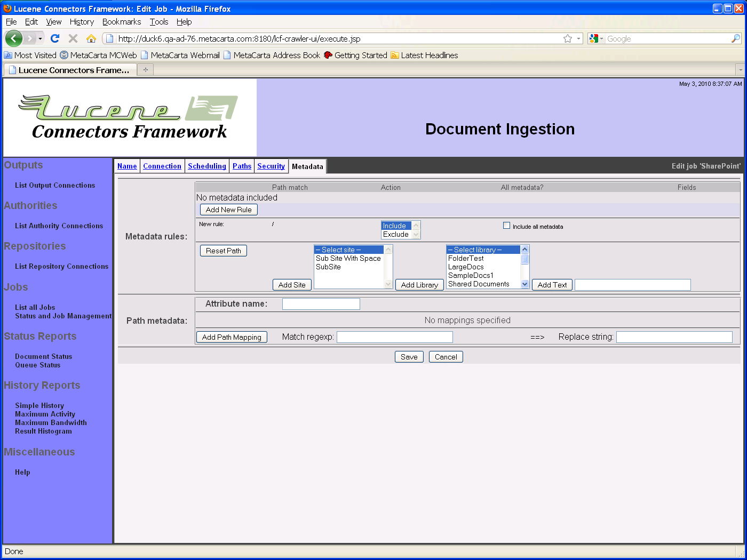Switch to the Scheduling tab
747x560 pixels.
pos(207,166)
